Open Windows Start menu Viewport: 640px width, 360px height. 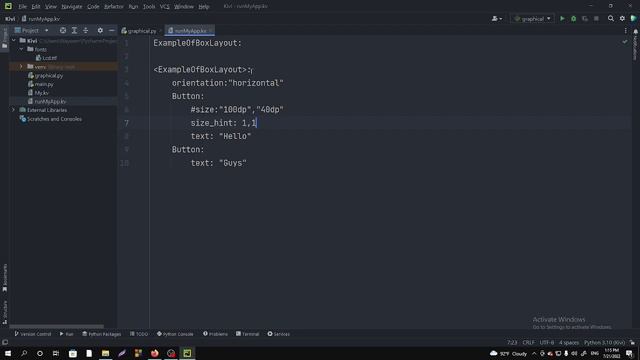coord(8,353)
